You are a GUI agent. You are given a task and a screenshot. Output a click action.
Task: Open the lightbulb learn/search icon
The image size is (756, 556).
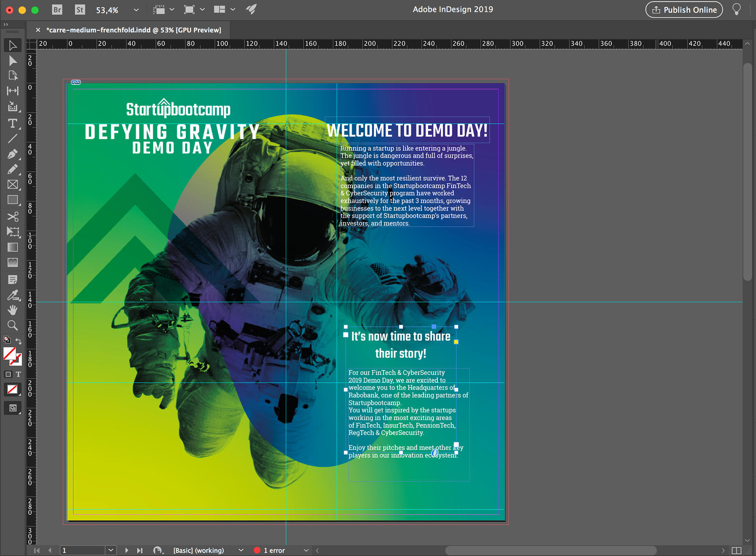pyautogui.click(x=736, y=9)
